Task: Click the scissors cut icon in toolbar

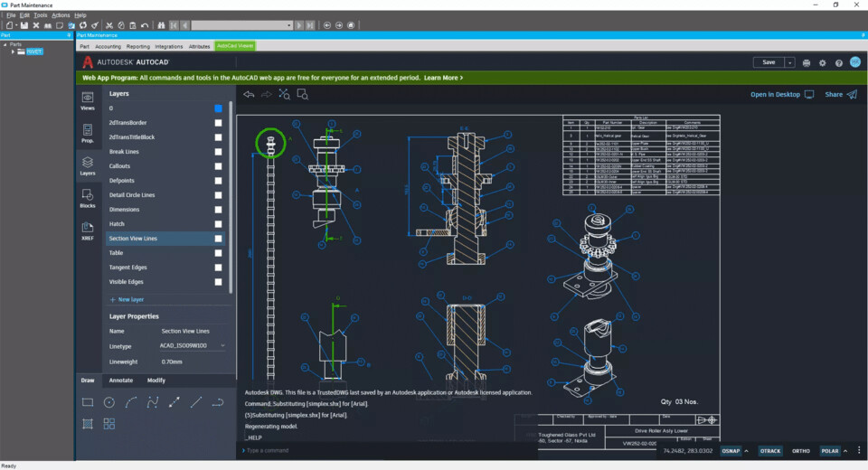Action: click(x=109, y=25)
